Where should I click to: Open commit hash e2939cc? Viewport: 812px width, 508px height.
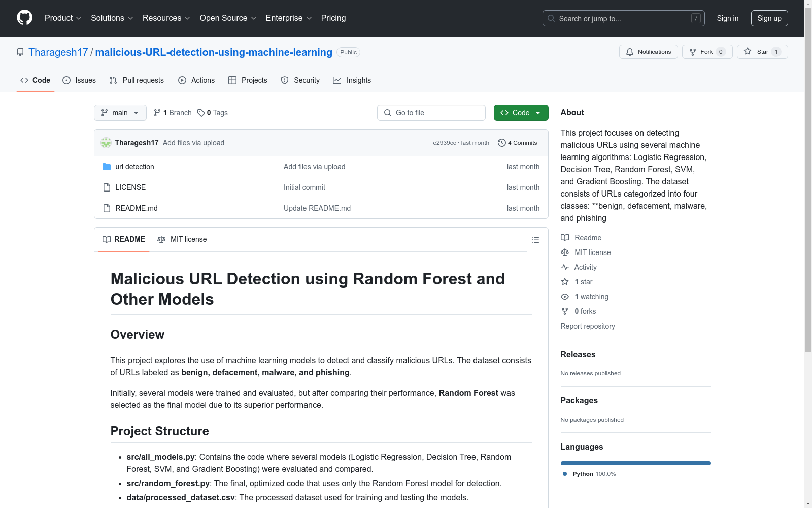444,143
